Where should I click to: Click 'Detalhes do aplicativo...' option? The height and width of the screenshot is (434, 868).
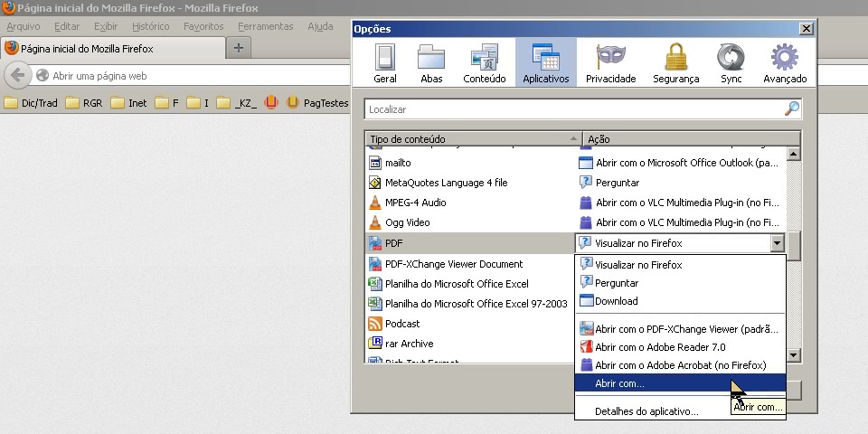(646, 412)
